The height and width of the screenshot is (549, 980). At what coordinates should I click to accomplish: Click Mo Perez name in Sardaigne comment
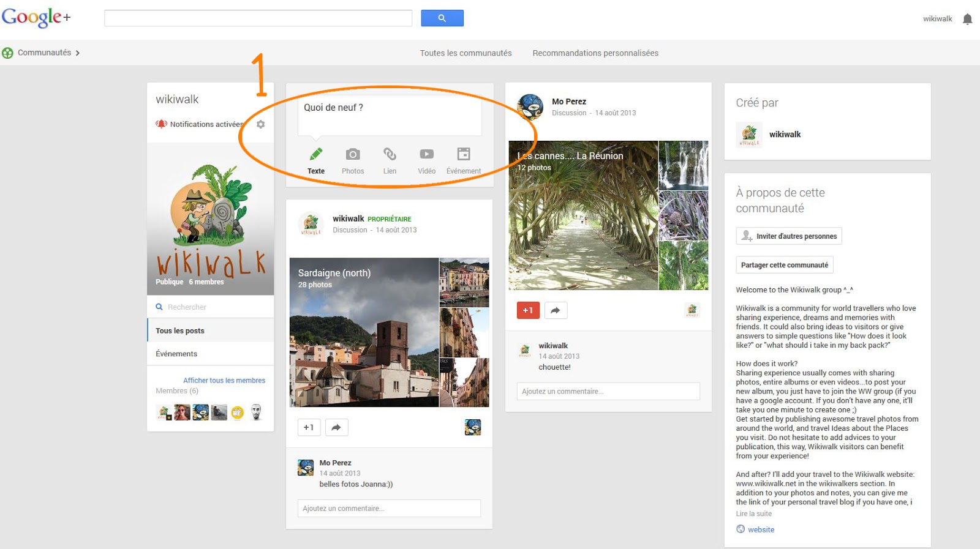click(x=335, y=463)
